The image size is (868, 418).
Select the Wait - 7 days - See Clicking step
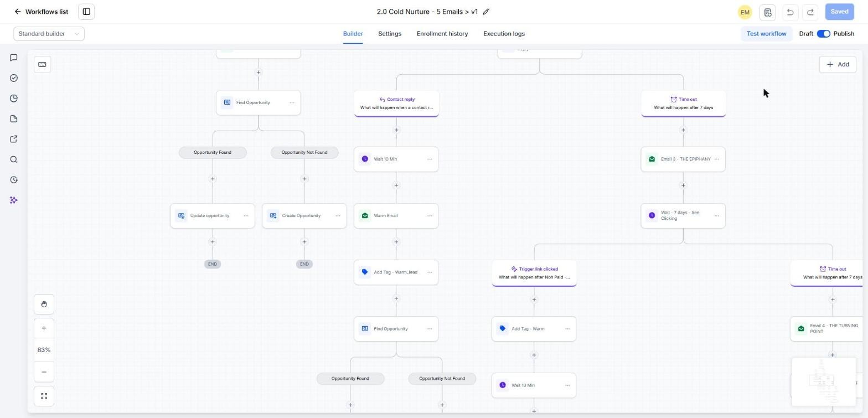[683, 215]
